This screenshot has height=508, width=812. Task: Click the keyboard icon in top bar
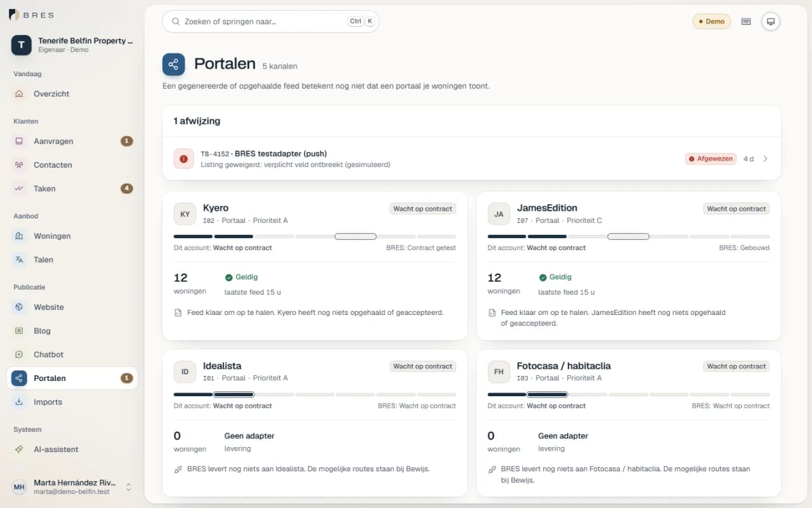coord(746,22)
